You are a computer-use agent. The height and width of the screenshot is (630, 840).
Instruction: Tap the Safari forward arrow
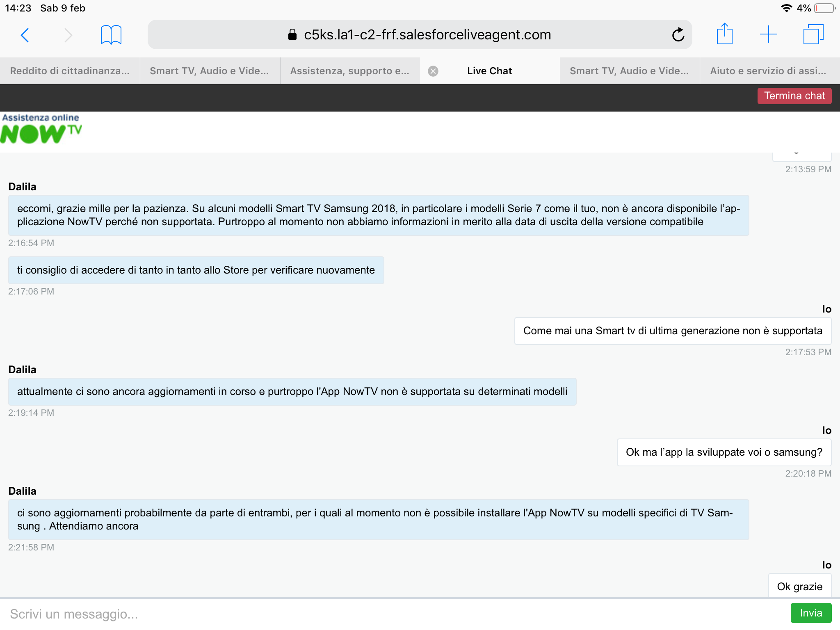point(68,35)
